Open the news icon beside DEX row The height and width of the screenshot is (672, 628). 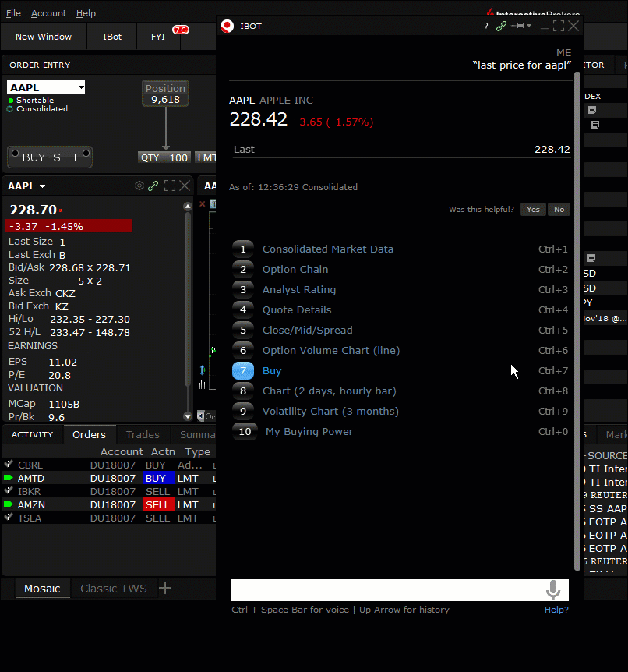pyautogui.click(x=592, y=110)
